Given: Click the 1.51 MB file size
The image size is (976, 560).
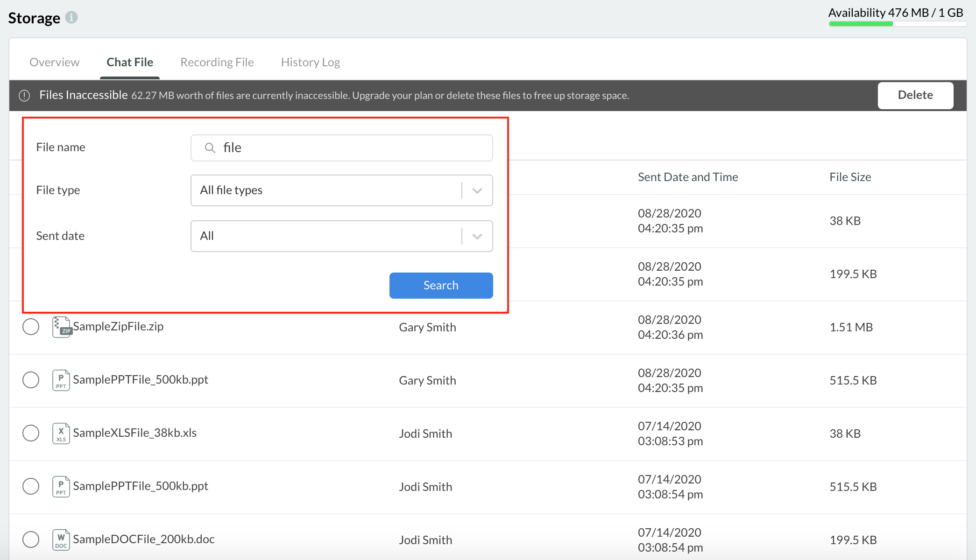Looking at the screenshot, I should click(x=851, y=328).
